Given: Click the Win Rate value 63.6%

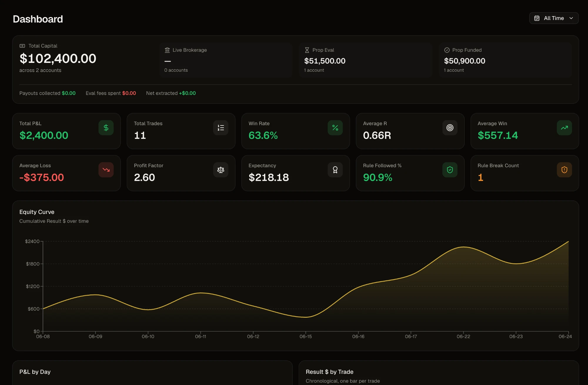Looking at the screenshot, I should [x=263, y=135].
